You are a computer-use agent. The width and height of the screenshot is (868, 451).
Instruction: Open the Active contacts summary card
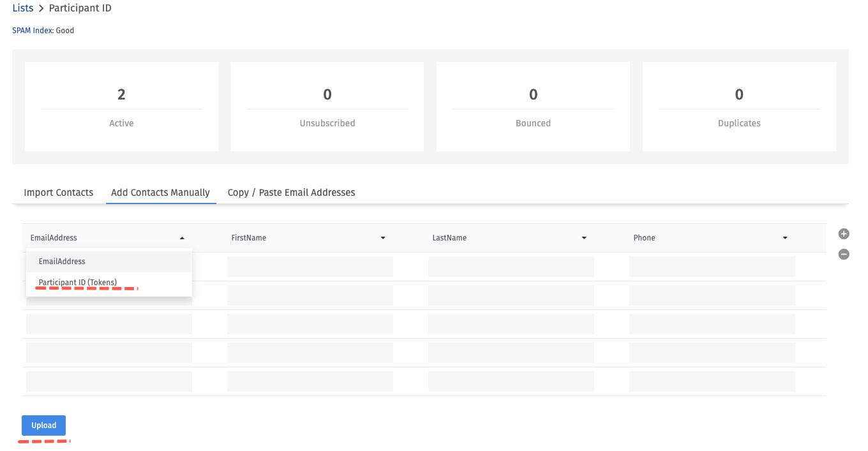(121, 106)
